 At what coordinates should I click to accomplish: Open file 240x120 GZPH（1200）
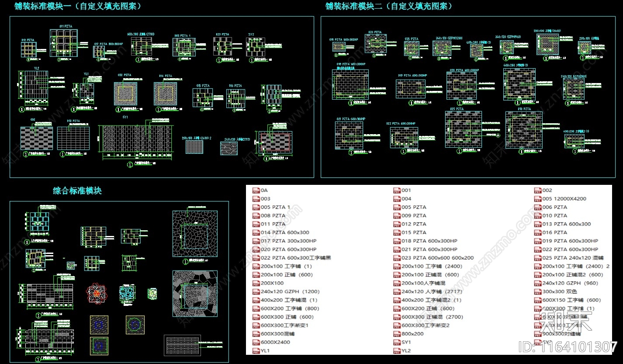coord(286,291)
